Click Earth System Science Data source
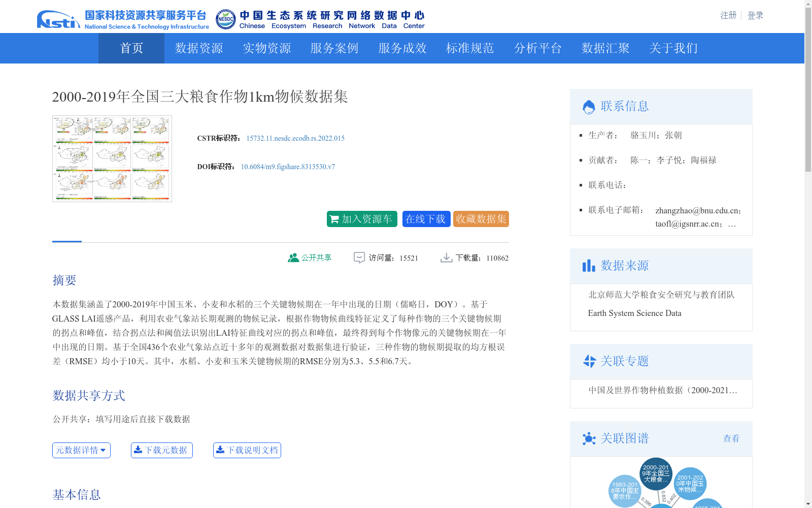Viewport: 812px width, 508px height. 634,313
